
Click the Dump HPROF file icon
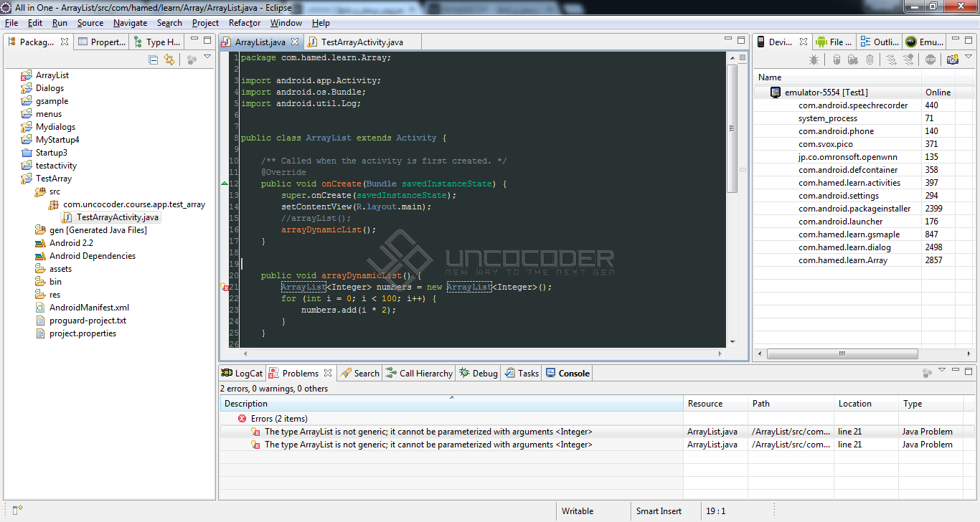coord(852,60)
